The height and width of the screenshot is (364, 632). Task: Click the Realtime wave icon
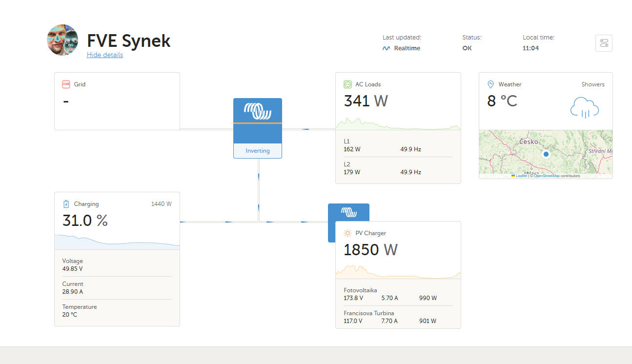pos(386,48)
